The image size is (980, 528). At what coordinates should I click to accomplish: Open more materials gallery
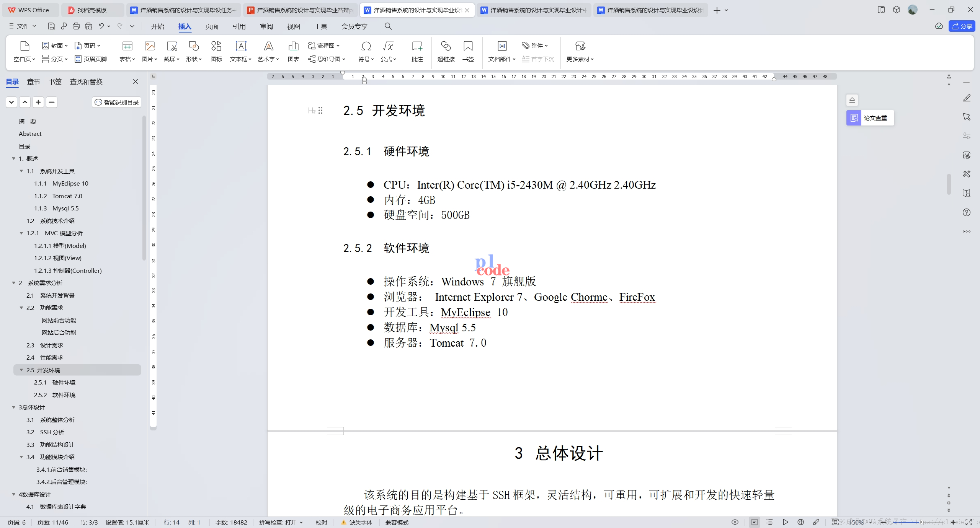tap(580, 52)
